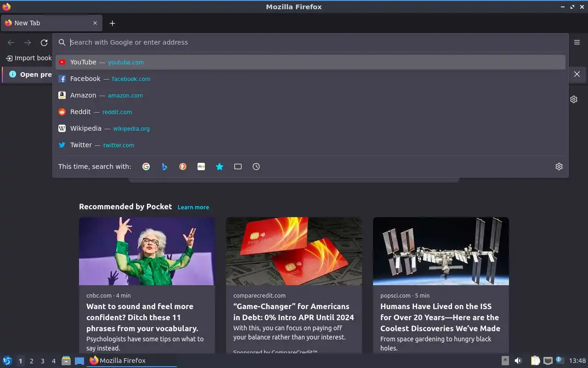The image size is (588, 368).
Task: Select Amazon suggestion in address dropdown
Action: pos(311,95)
